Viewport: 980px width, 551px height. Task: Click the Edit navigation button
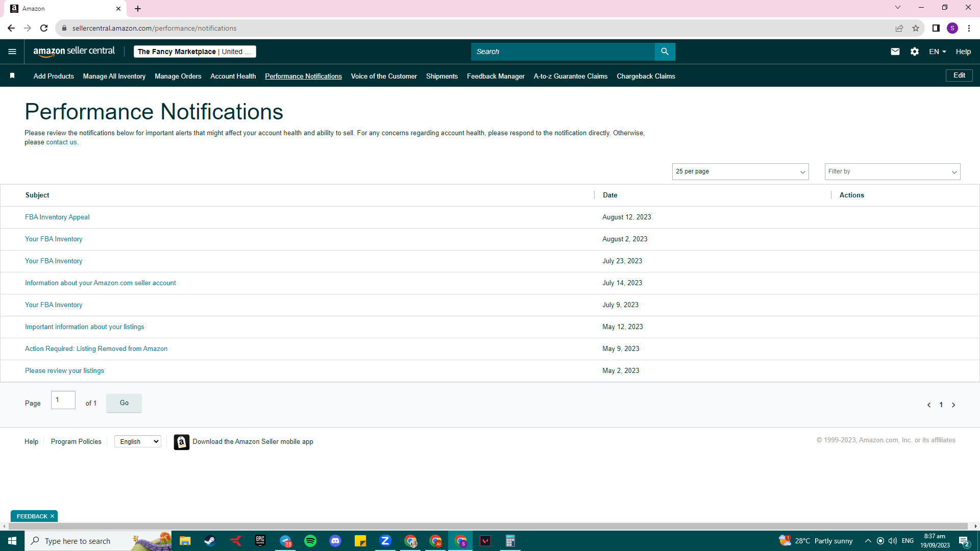tap(960, 76)
